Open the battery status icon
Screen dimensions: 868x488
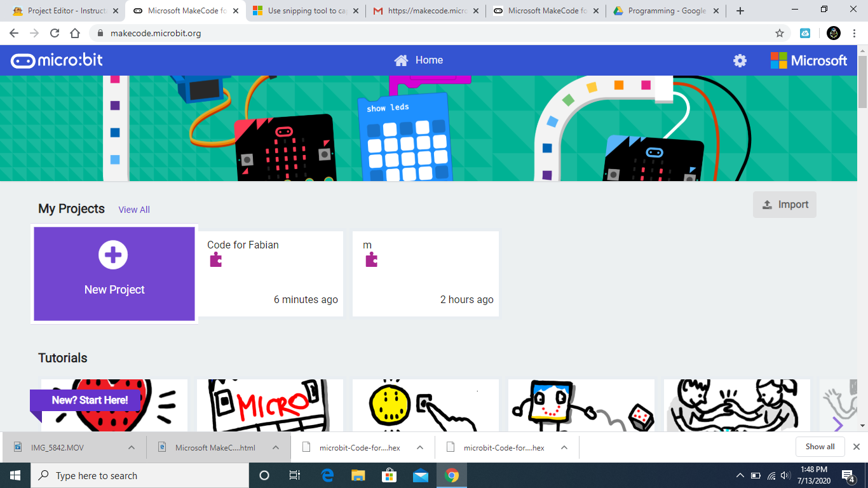(x=756, y=475)
